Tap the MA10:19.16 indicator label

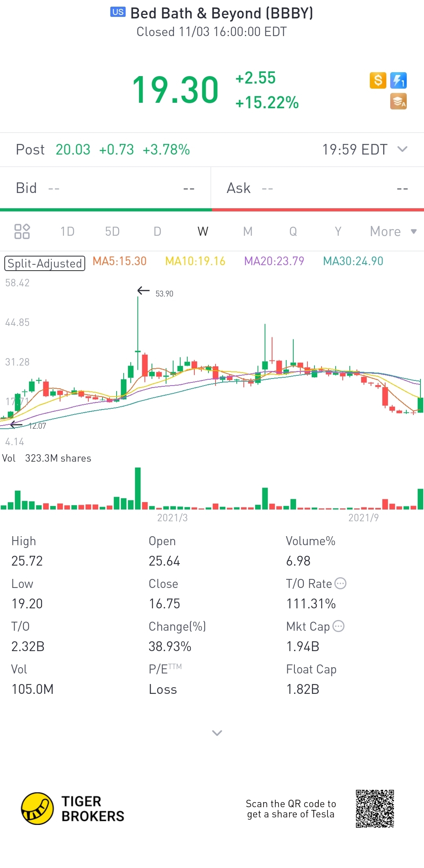[x=195, y=261]
